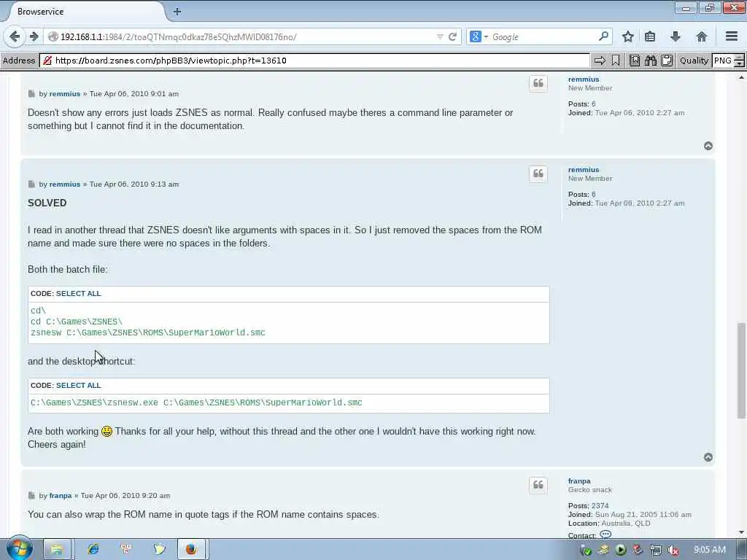The width and height of the screenshot is (747, 560).
Task: Switch to Firefox in the taskbar
Action: (192, 550)
